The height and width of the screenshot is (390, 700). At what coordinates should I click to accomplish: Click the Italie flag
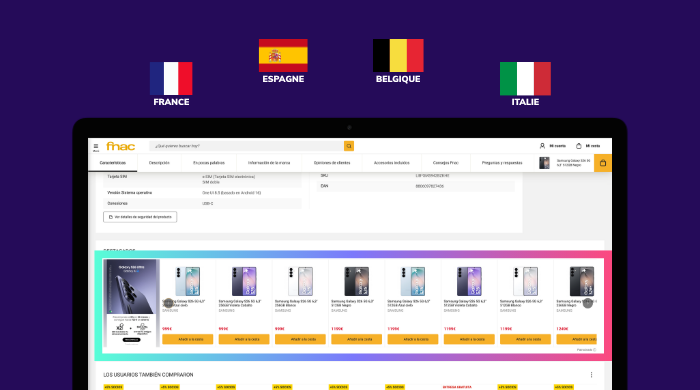pyautogui.click(x=525, y=79)
